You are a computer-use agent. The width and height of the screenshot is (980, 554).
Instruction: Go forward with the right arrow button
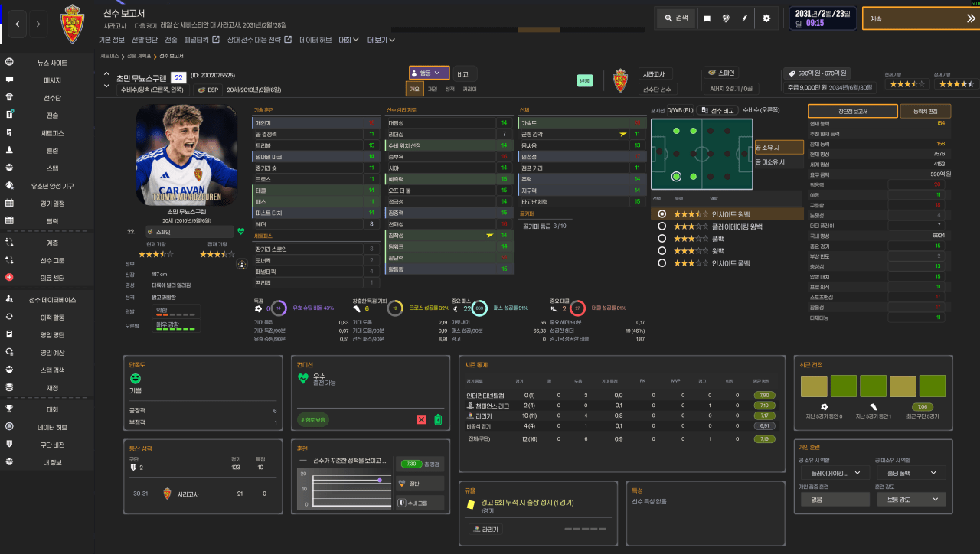pyautogui.click(x=39, y=24)
